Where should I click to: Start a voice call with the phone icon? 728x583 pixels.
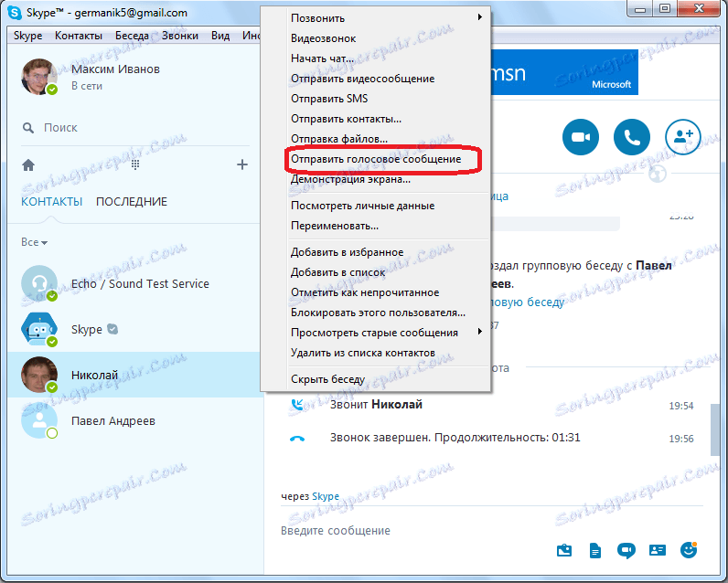[x=631, y=137]
